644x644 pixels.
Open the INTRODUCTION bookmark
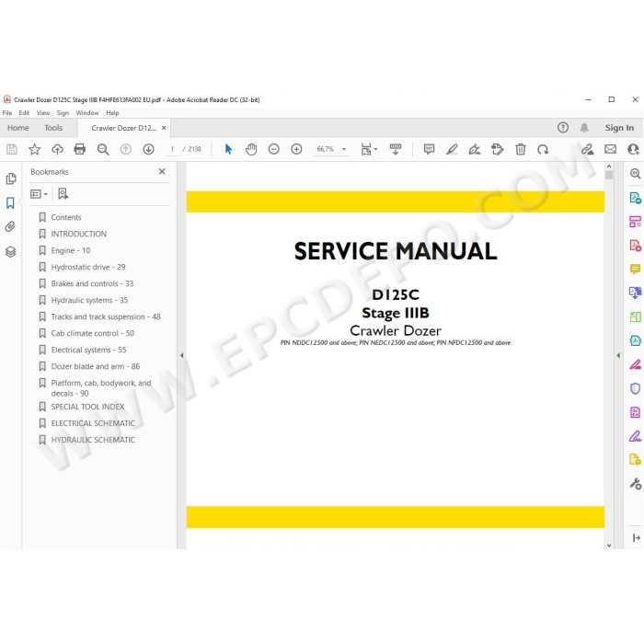[x=79, y=234]
